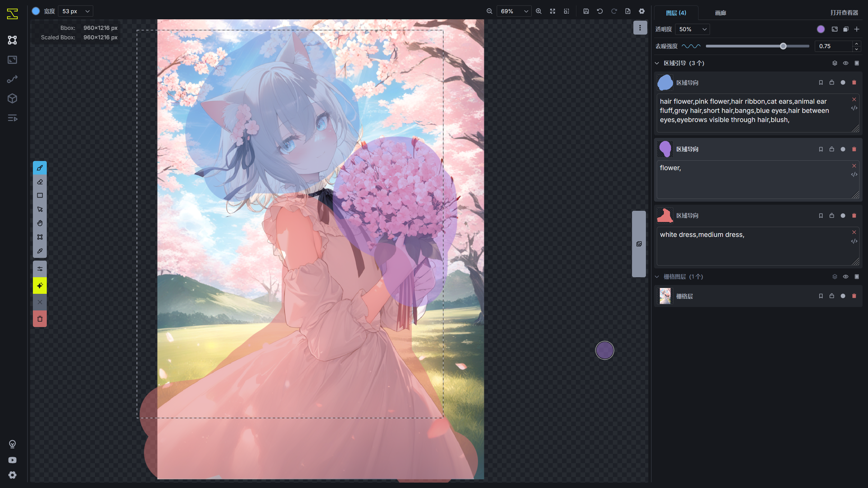This screenshot has width=868, height=488.
Task: Undo the last canvas action
Action: pyautogui.click(x=600, y=11)
